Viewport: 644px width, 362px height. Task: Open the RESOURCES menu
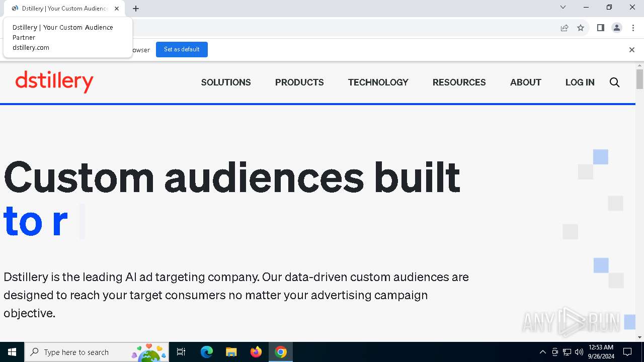(x=459, y=82)
